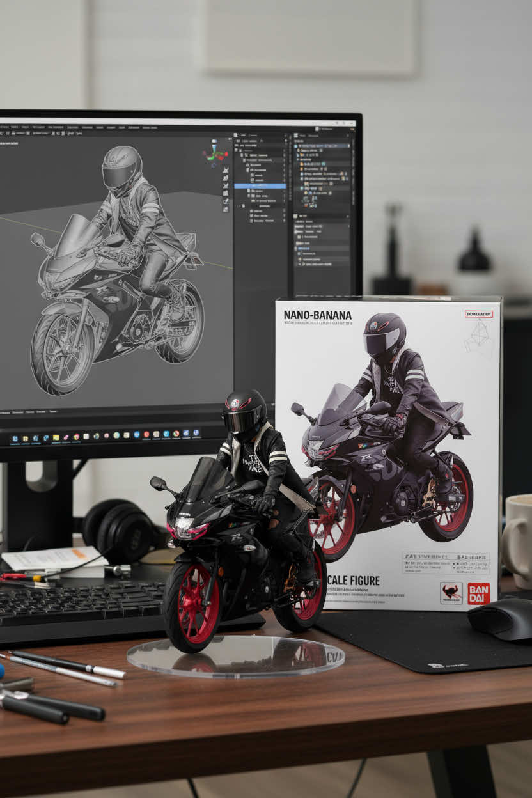Click the blue Z axis atop the navigation gizmo
The image size is (532, 798).
pos(214,146)
